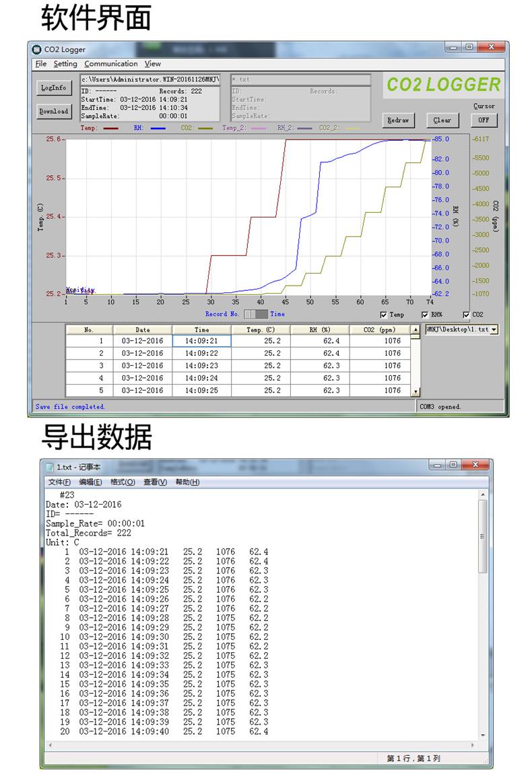Click the Notepad 1.txt document icon

(x=50, y=467)
